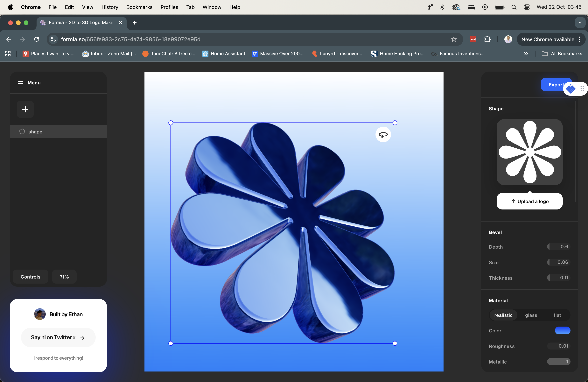Switch to the Formia 2D to 3D tab
Viewport: 588px width, 382px height.
click(x=77, y=22)
